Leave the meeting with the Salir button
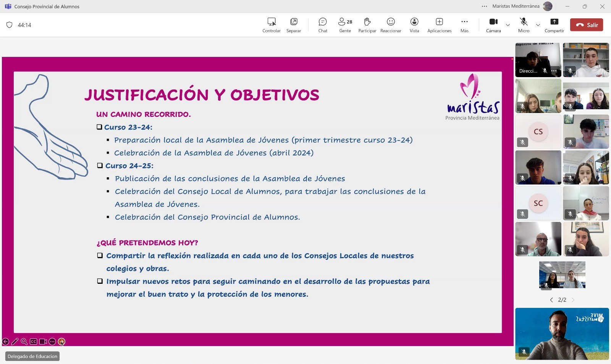 point(587,25)
